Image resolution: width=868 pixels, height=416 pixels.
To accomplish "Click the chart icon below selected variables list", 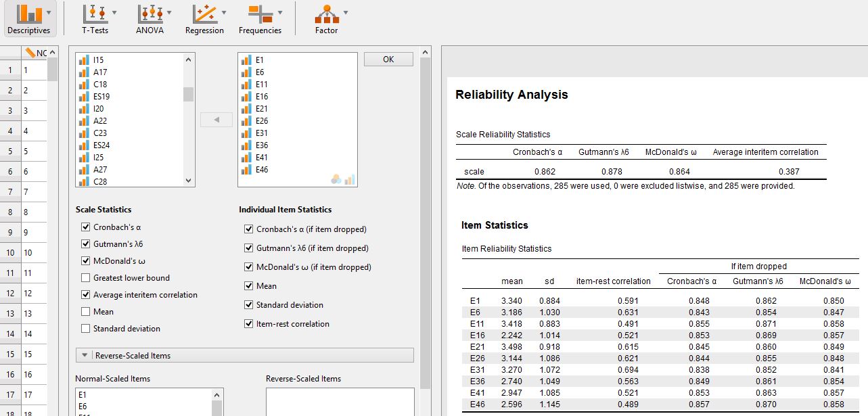I will pyautogui.click(x=350, y=179).
